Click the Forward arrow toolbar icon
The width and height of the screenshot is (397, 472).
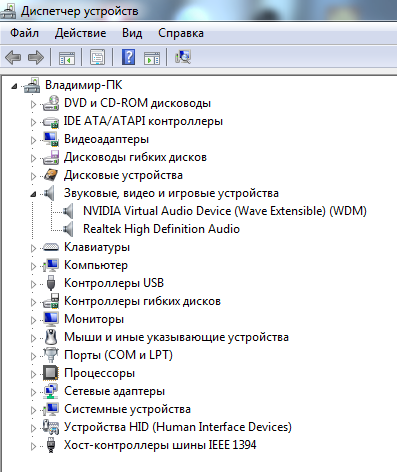36,57
